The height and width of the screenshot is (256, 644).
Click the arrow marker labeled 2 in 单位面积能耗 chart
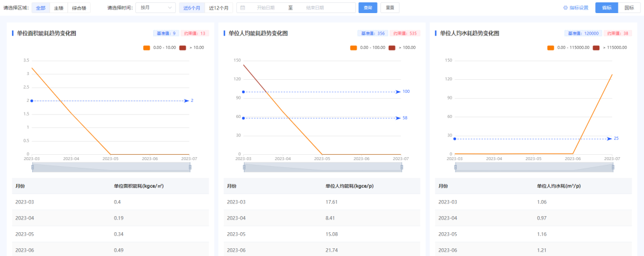[187, 101]
